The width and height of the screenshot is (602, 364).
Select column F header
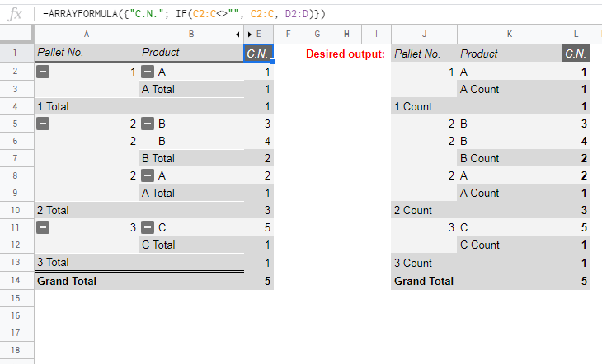pos(289,34)
